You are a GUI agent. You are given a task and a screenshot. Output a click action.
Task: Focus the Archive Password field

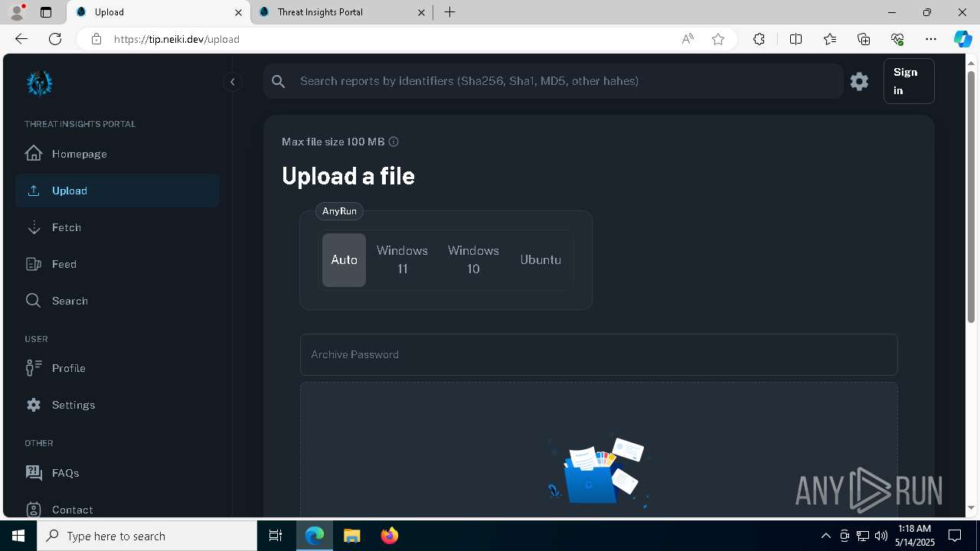click(x=599, y=354)
